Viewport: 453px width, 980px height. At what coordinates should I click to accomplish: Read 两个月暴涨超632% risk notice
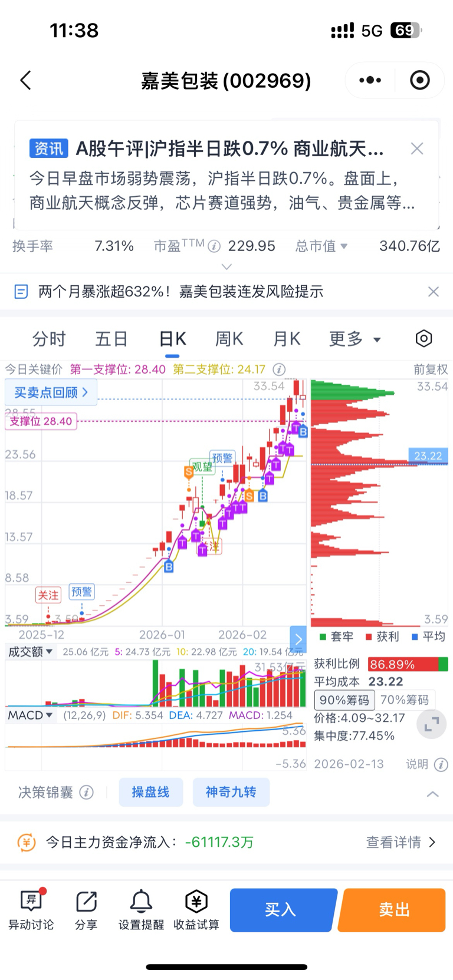point(180,291)
